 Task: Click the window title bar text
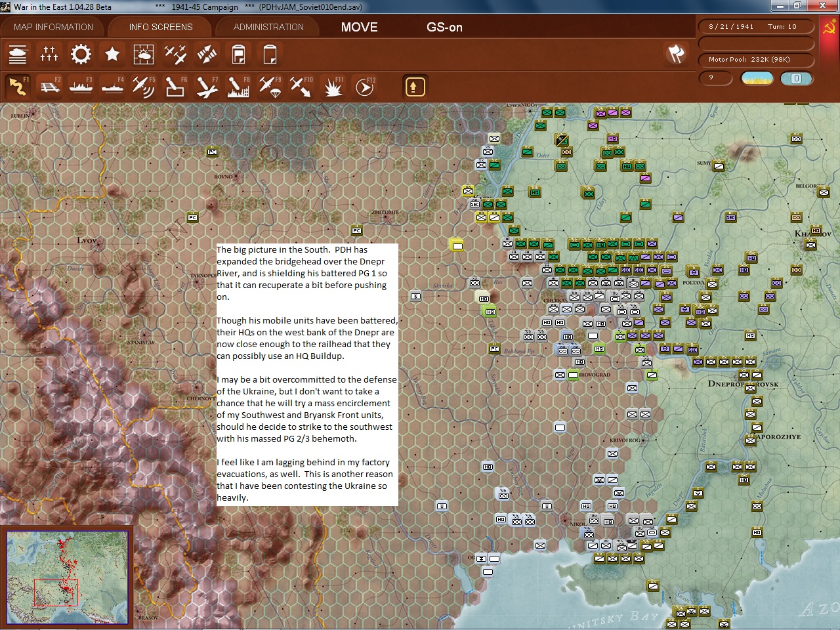coord(188,7)
